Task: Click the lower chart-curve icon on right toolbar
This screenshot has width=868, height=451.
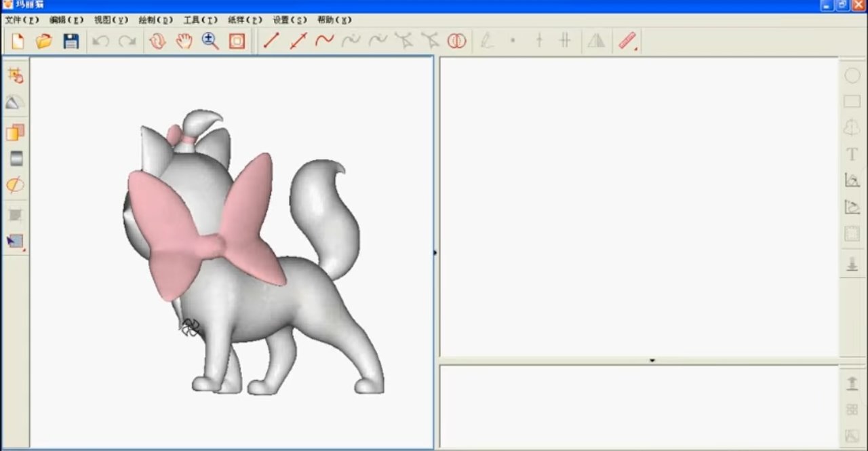Action: click(x=852, y=207)
